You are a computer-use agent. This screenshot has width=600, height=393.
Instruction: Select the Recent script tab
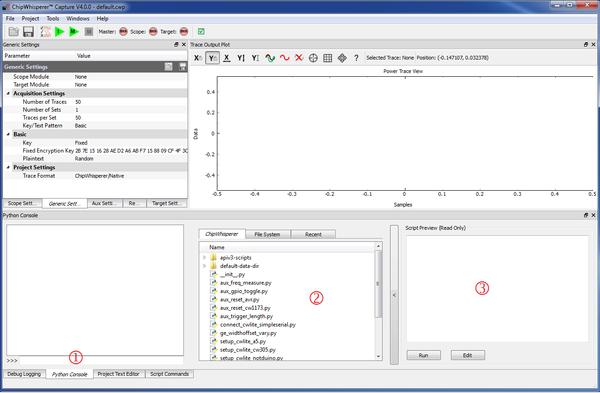point(313,234)
